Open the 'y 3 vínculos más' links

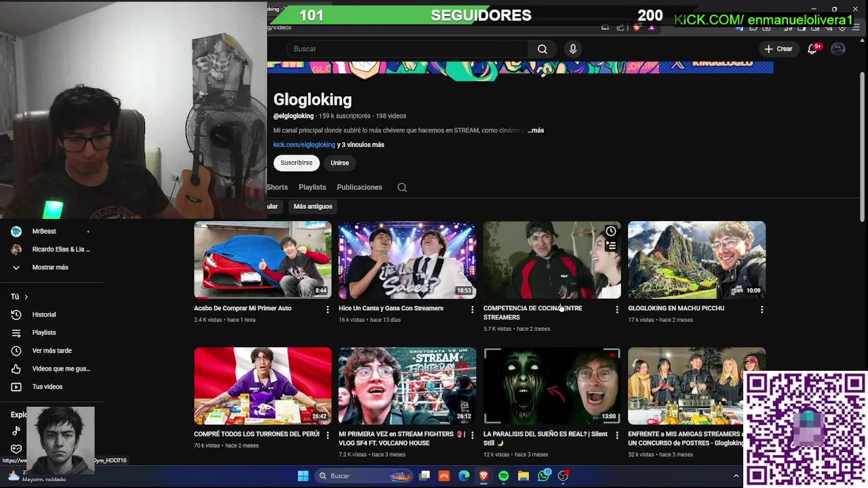coord(361,144)
